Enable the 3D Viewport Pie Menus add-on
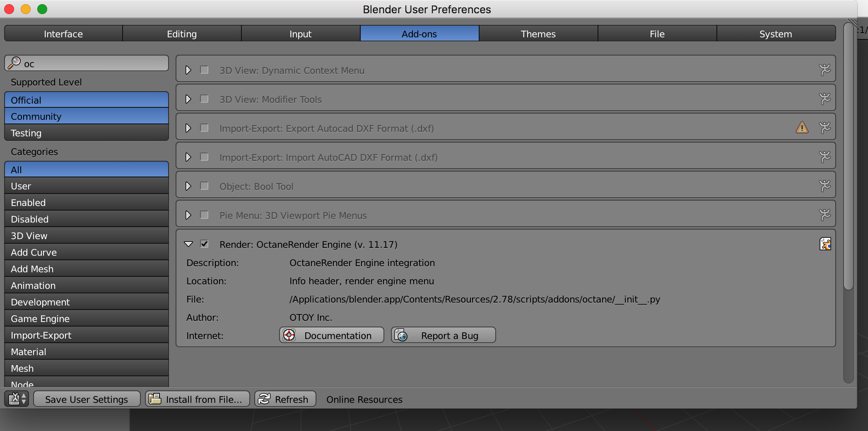 [204, 215]
